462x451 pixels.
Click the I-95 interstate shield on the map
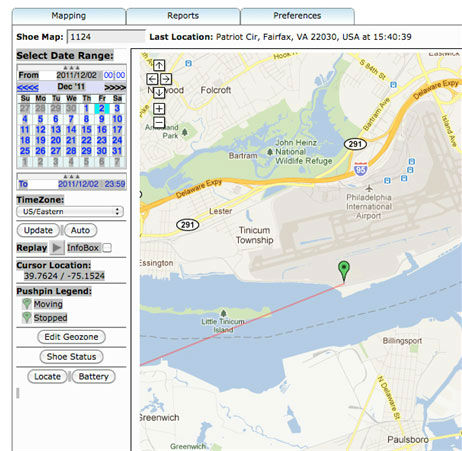coord(361,169)
